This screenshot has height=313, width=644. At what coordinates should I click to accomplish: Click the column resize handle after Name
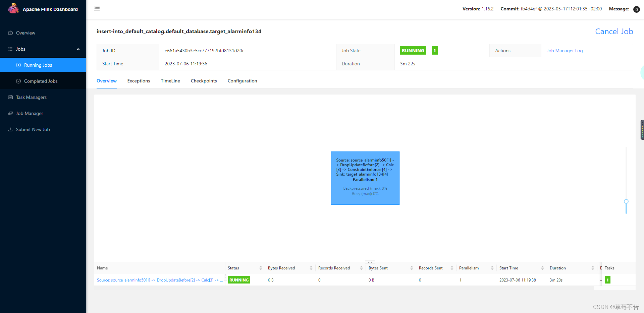225,275
